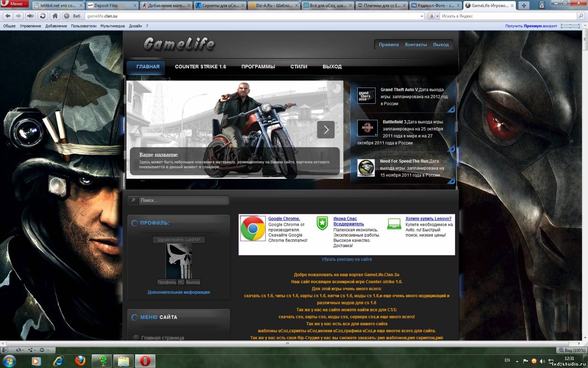Switch to Скрипты для uCoz tab
The image size is (588, 368).
[x=220, y=5]
